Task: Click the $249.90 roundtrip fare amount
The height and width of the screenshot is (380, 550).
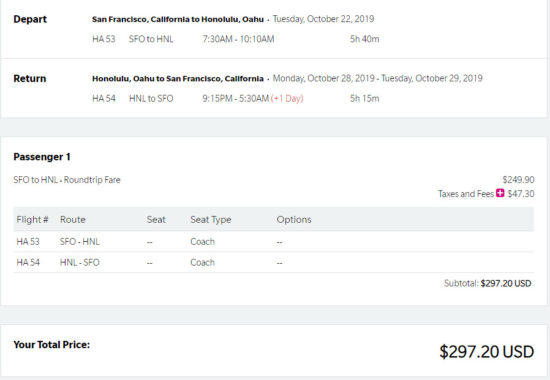Action: 518,180
